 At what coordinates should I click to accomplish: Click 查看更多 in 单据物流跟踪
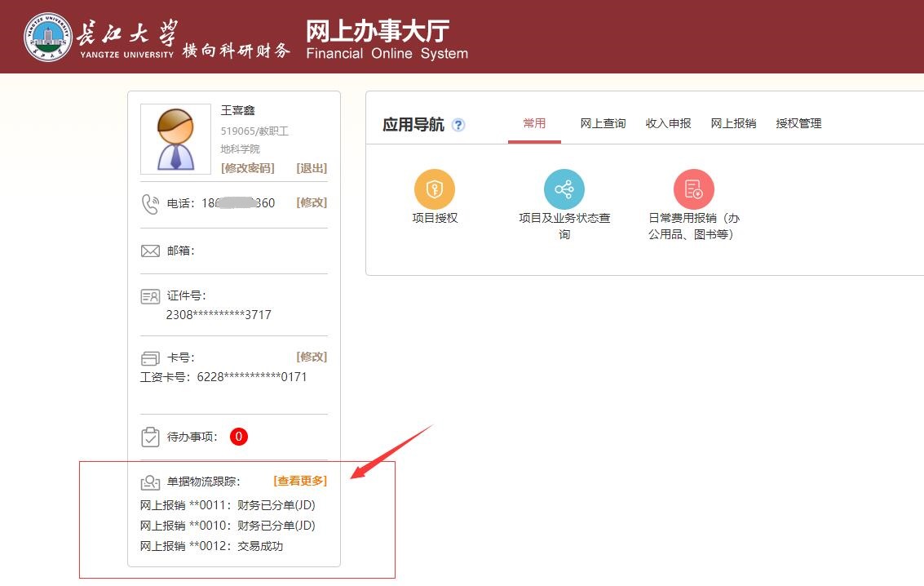click(300, 481)
